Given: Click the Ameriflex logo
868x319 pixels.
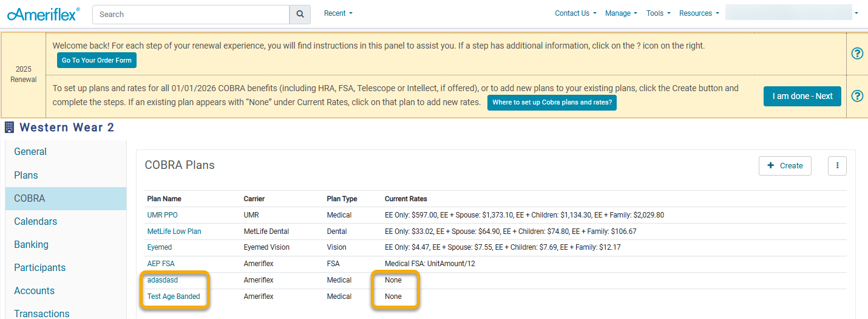Looking at the screenshot, I should [x=43, y=14].
